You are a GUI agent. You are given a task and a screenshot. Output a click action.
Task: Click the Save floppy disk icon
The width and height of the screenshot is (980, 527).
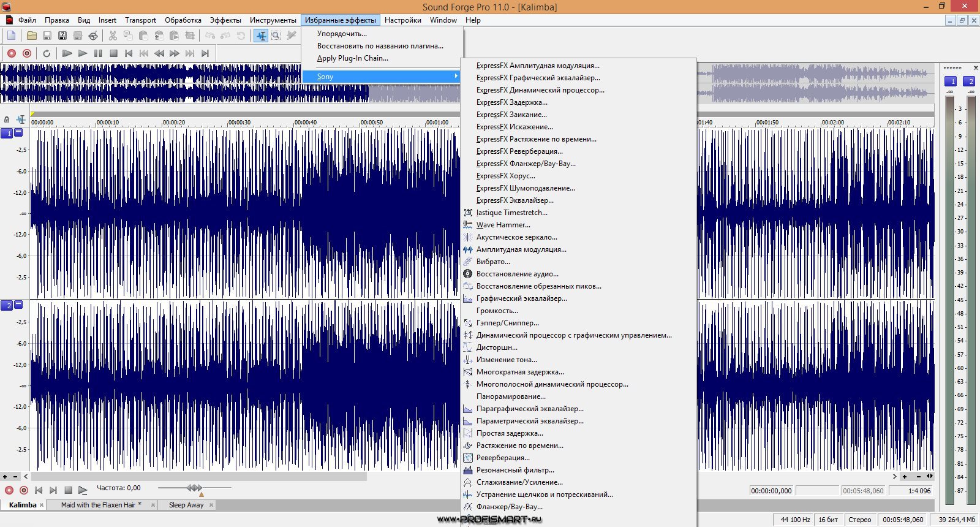point(47,36)
